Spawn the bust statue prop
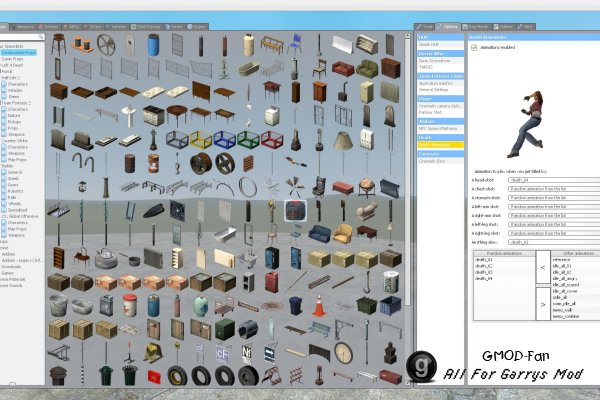This screenshot has width=600, height=400. 390,353
